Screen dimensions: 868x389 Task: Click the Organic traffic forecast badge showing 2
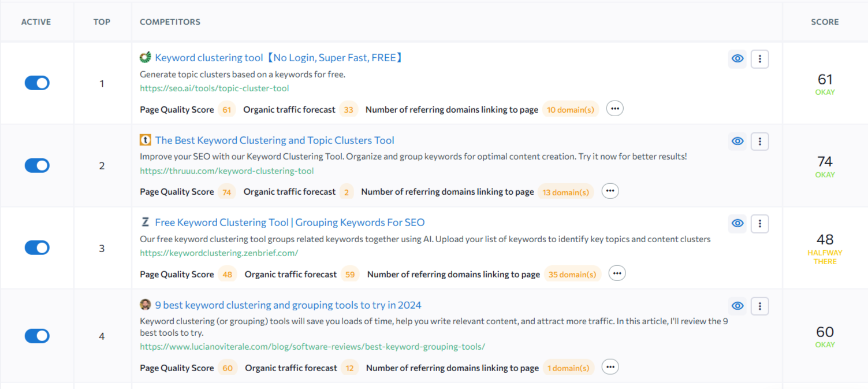point(347,192)
